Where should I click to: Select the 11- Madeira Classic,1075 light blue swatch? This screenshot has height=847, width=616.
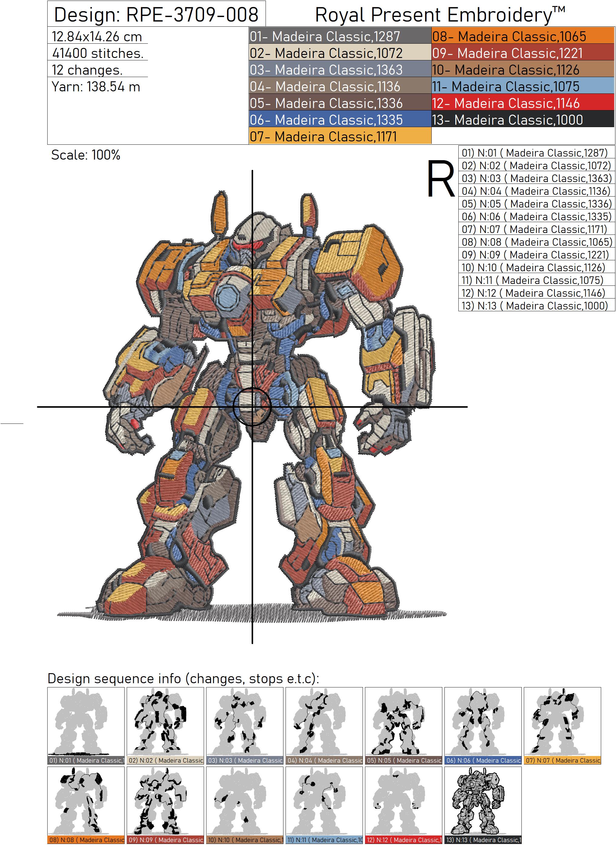pyautogui.click(x=523, y=86)
